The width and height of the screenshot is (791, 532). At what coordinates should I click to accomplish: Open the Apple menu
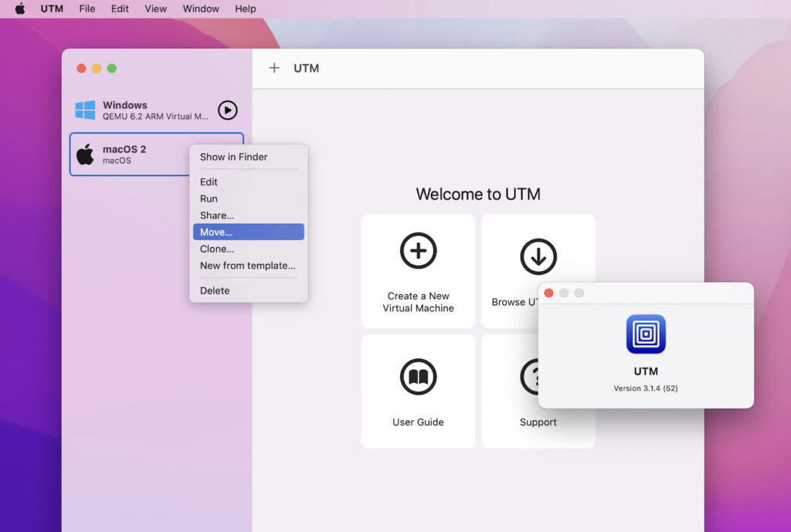[19, 8]
